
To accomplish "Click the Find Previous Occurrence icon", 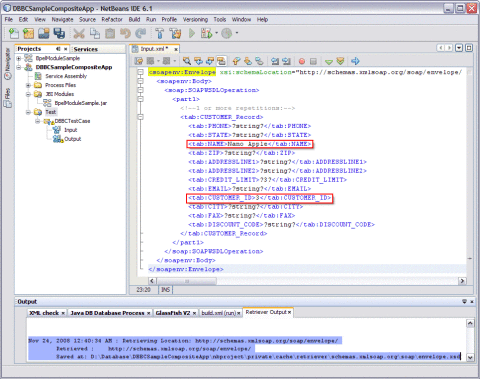I will point(198,61).
